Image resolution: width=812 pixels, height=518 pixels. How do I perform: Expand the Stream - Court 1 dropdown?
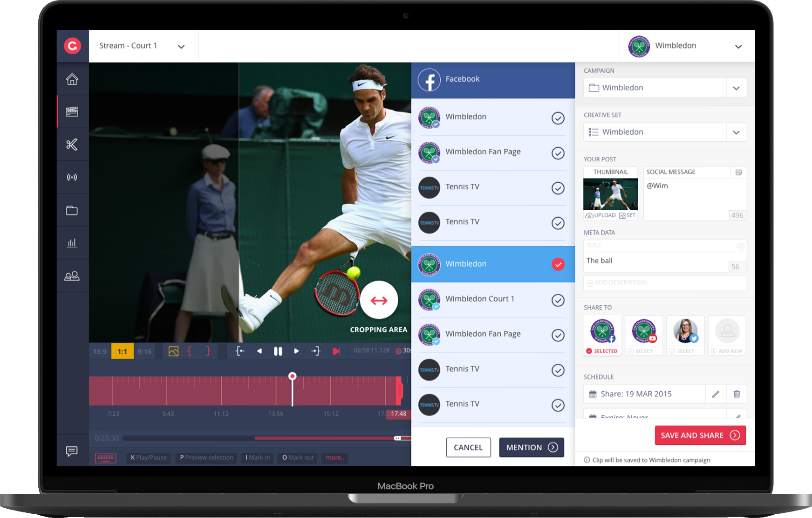(181, 46)
